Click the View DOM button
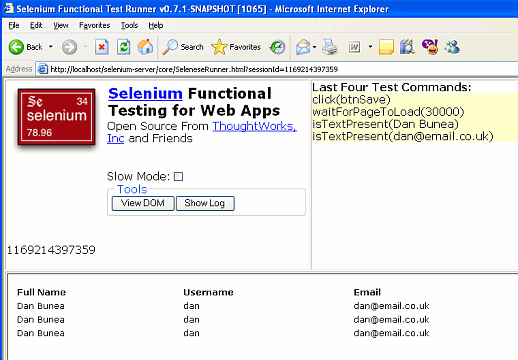The height and width of the screenshot is (360, 518). click(x=143, y=203)
